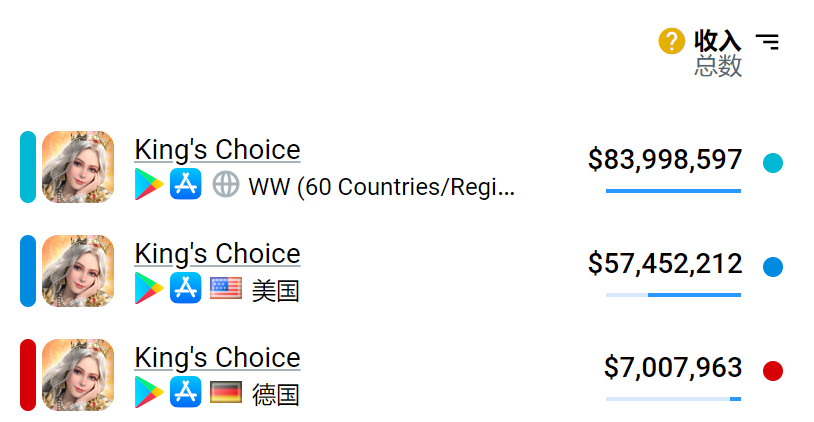Open the revenue column sort menu
814x422 pixels.
[x=767, y=42]
